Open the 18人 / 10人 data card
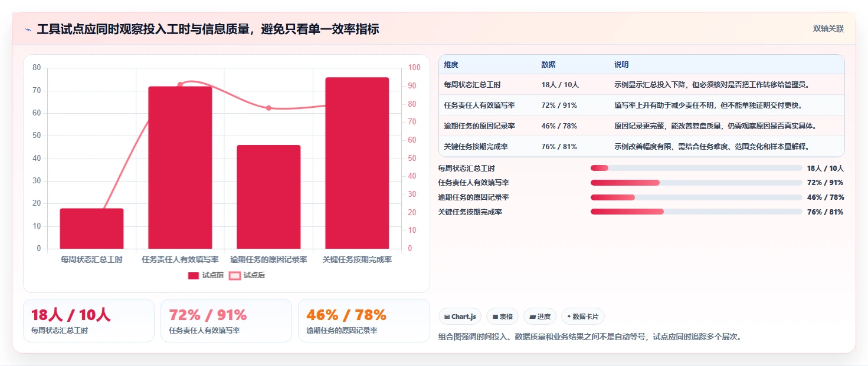 click(89, 321)
